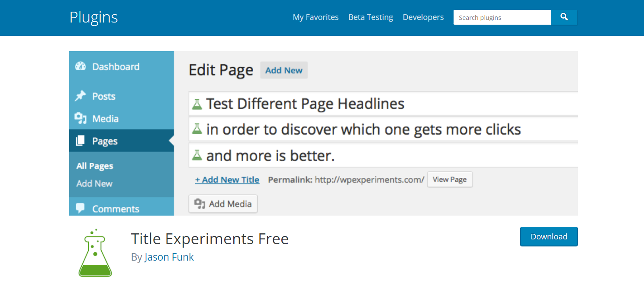The height and width of the screenshot is (297, 644).
Task: Click the Pages icon in the sidebar
Action: [x=80, y=141]
